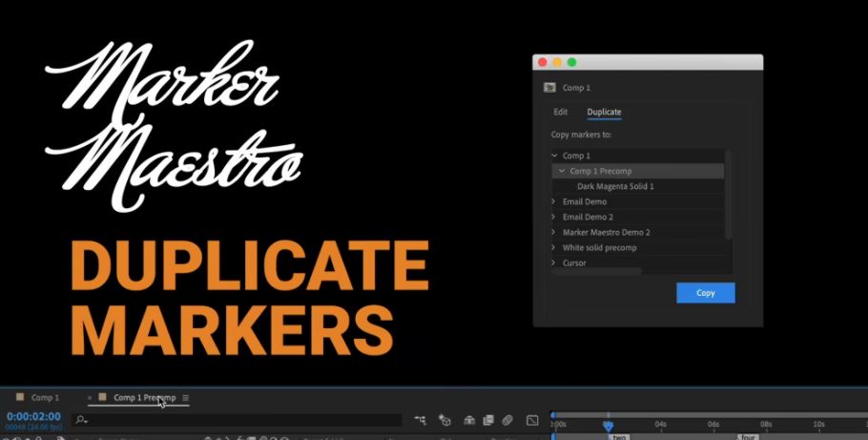Screen dimensions: 868x440
Task: Open the Graph Editor icon
Action: tap(532, 420)
